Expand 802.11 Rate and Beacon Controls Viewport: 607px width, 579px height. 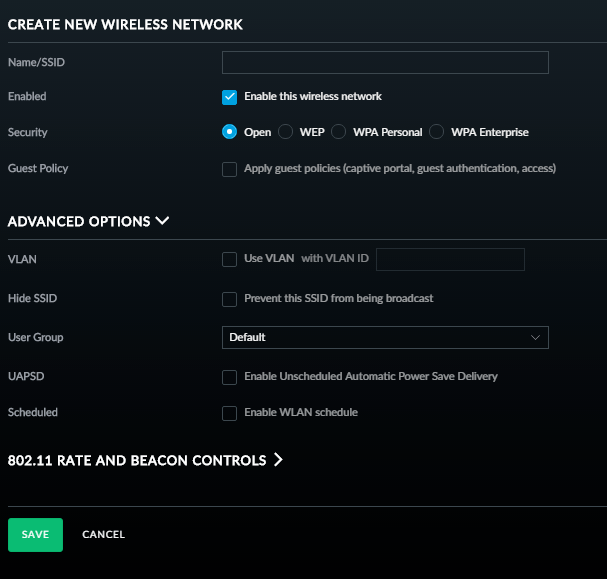[x=145, y=460]
